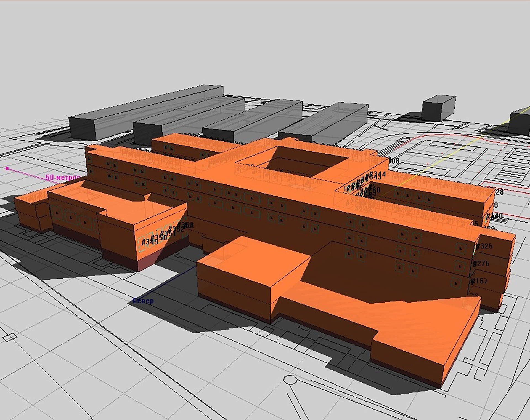Click the magenta scale line endpoint square
The height and width of the screenshot is (420, 530).
click(7, 168)
